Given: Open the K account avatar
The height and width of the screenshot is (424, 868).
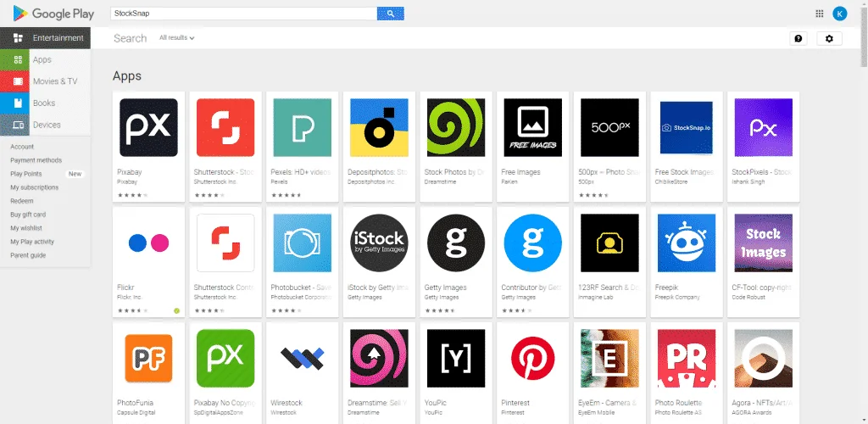Looking at the screenshot, I should 840,14.
